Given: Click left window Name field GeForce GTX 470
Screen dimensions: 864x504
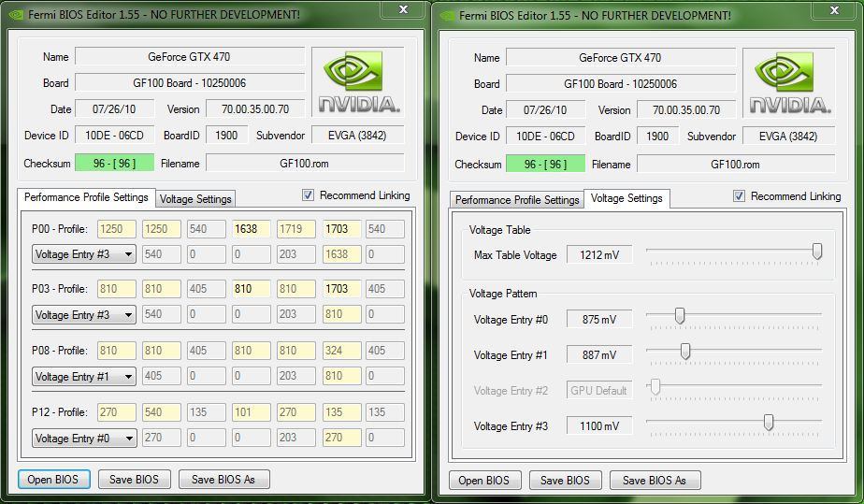Looking at the screenshot, I should (x=190, y=56).
